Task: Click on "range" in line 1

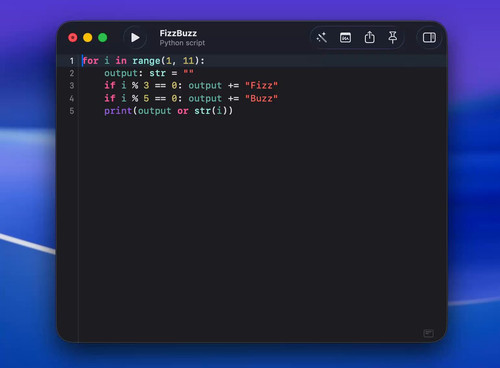Action: coord(146,61)
